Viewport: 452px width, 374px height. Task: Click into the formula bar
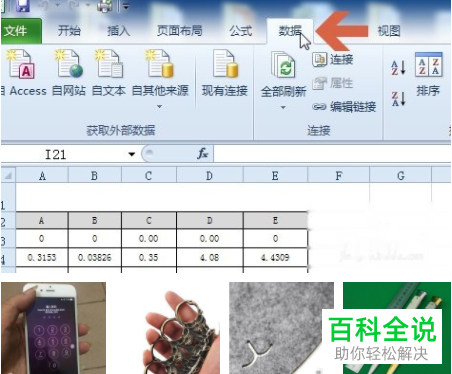pyautogui.click(x=332, y=154)
